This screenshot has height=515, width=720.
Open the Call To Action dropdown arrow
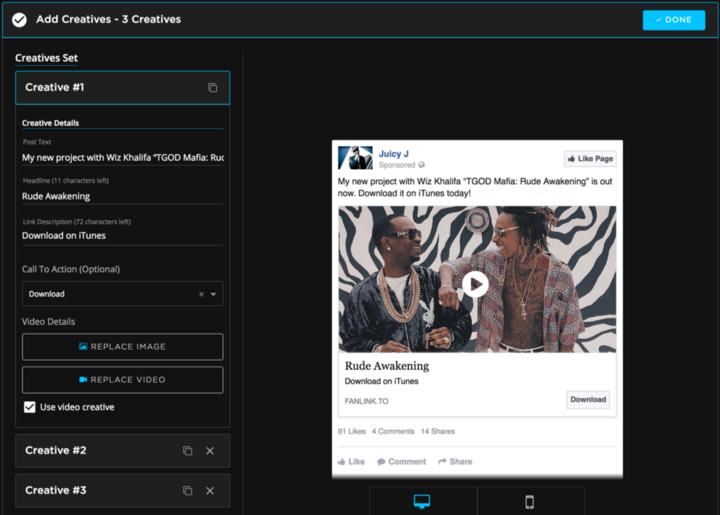[x=213, y=294]
